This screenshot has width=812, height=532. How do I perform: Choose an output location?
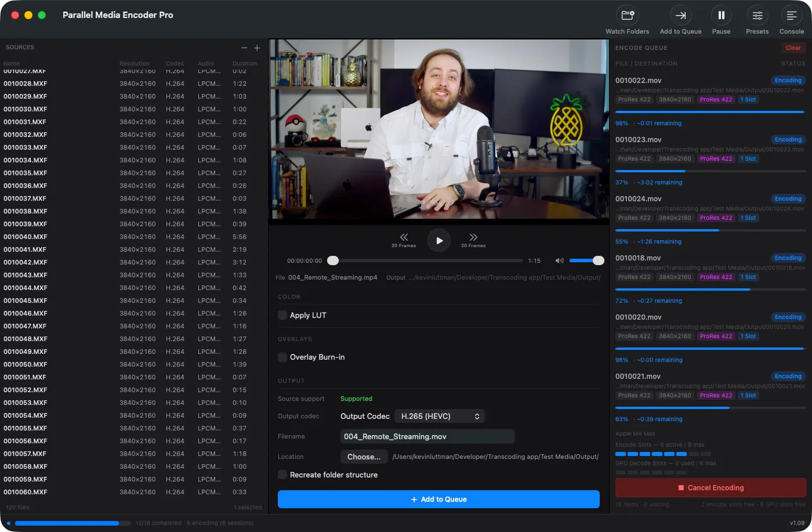[364, 457]
